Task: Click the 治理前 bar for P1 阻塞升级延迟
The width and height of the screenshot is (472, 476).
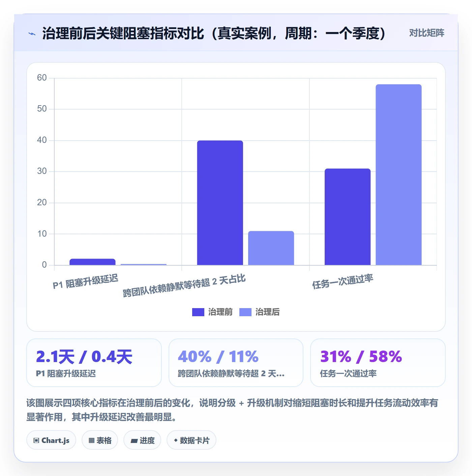Action: [x=92, y=262]
